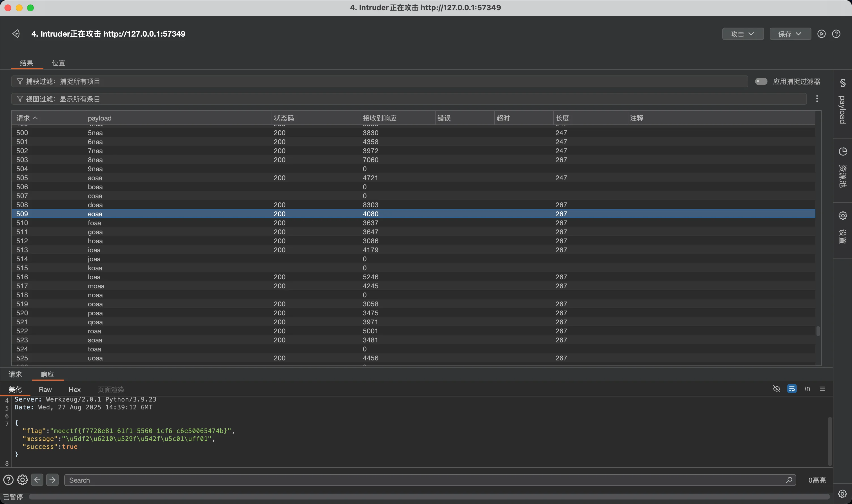852x504 pixels.
Task: Toggle the \n non-printable characters button
Action: pos(807,389)
